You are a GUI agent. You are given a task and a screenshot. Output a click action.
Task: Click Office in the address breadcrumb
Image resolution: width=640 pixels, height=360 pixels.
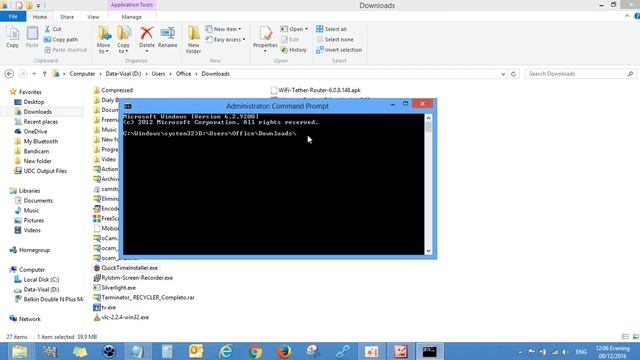click(x=183, y=74)
